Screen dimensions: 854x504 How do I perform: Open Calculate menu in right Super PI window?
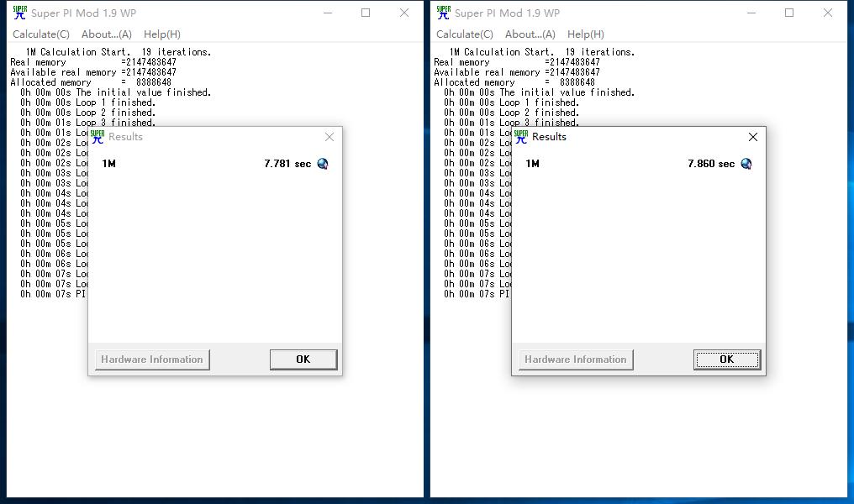pyautogui.click(x=465, y=34)
